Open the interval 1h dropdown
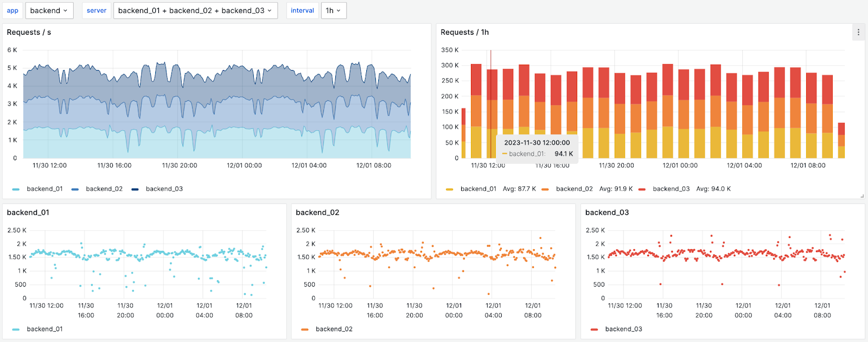The image size is (868, 342). point(333,11)
